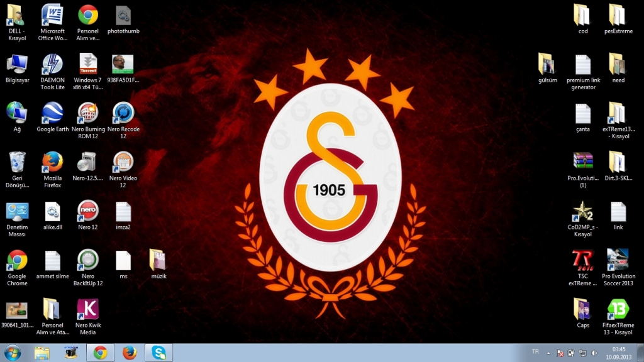Select the Nero-12.5 installer icon
This screenshot has height=362, width=644.
coord(88,167)
